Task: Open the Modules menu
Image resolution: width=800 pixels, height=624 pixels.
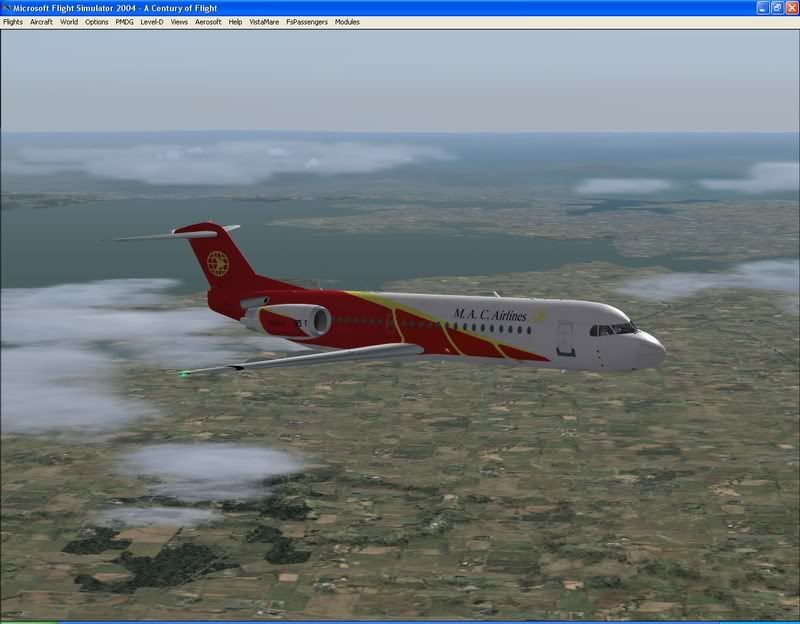Action: coord(347,21)
